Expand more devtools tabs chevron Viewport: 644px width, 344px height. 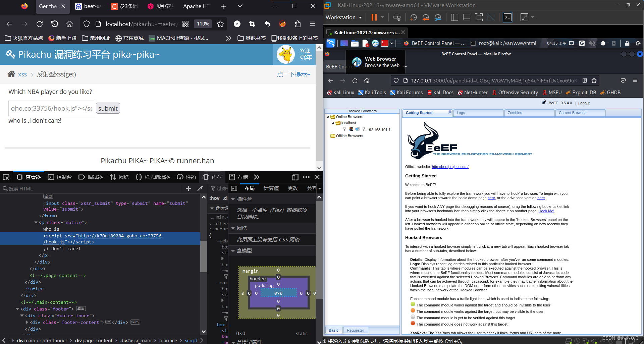[257, 177]
